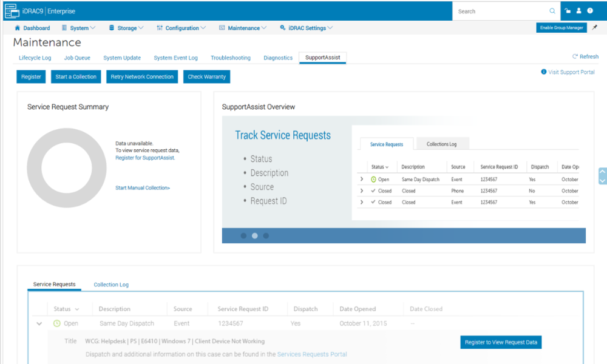Switch to the Collection Log tab
The width and height of the screenshot is (607, 364).
[111, 285]
